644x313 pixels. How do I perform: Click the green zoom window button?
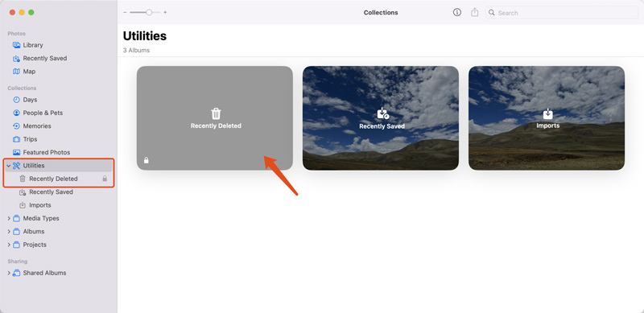pos(31,12)
